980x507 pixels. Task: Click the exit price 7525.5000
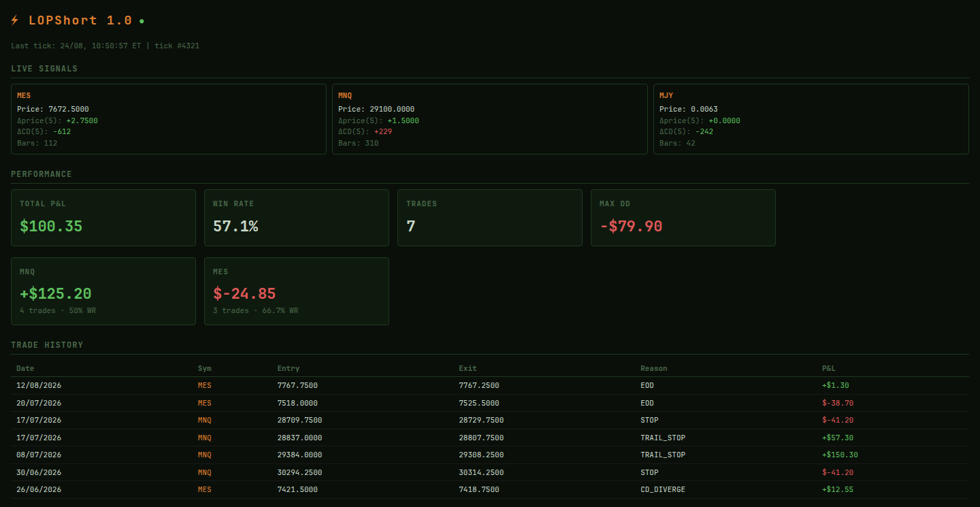point(479,403)
